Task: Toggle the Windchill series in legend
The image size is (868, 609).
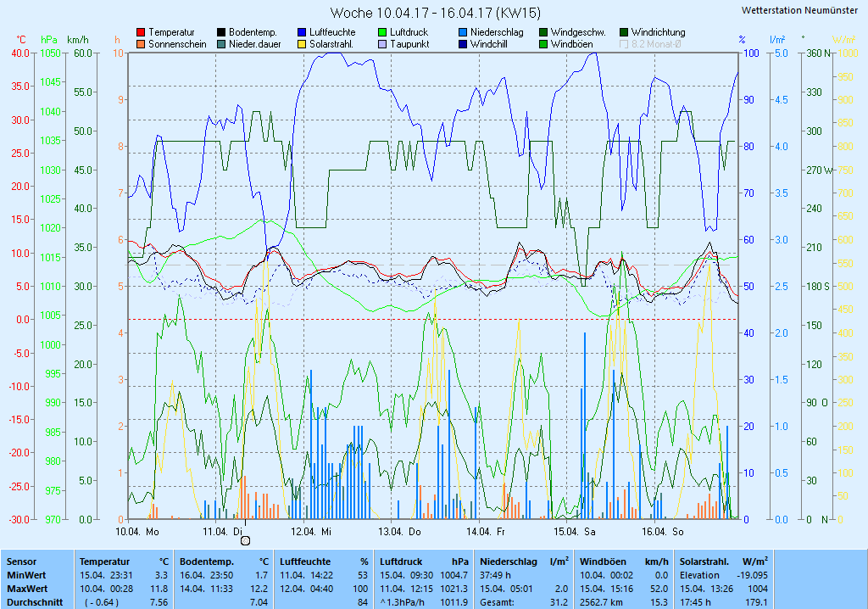Action: (x=463, y=44)
